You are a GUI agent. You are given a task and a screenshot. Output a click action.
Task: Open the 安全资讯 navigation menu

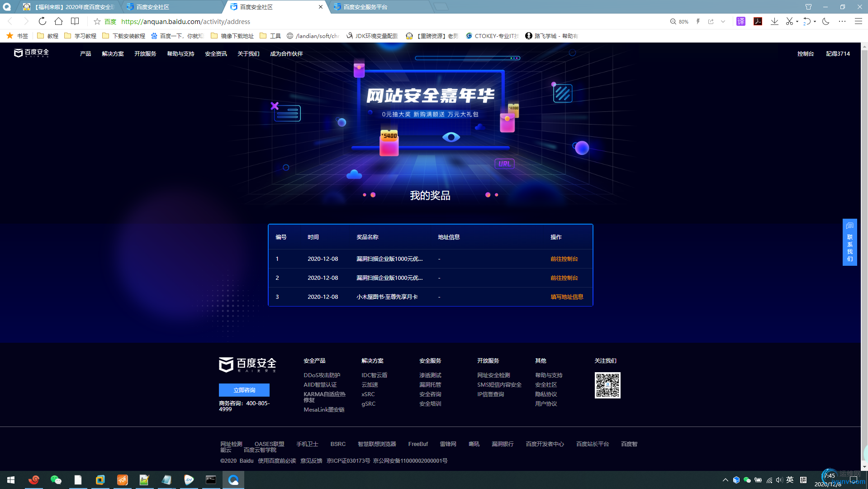[216, 53]
